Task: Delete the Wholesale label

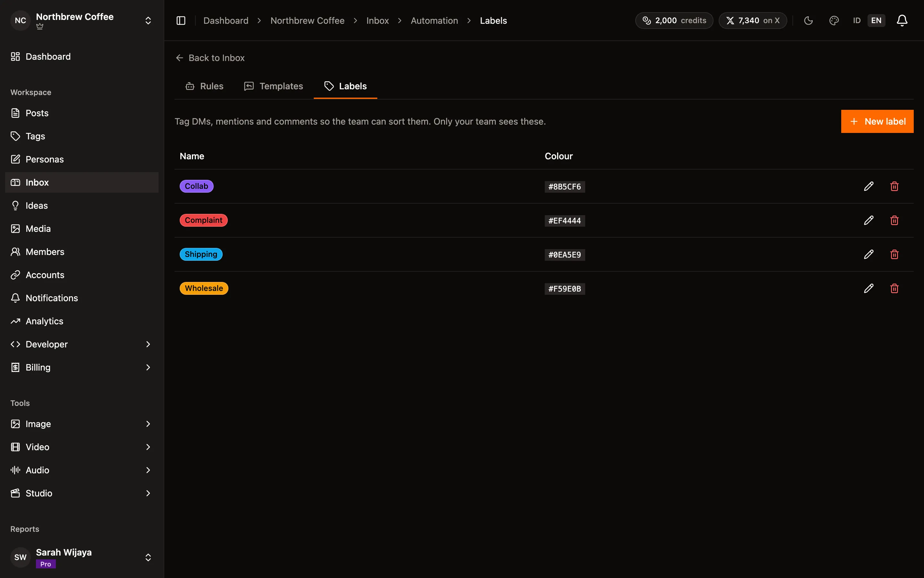Action: coord(894,288)
